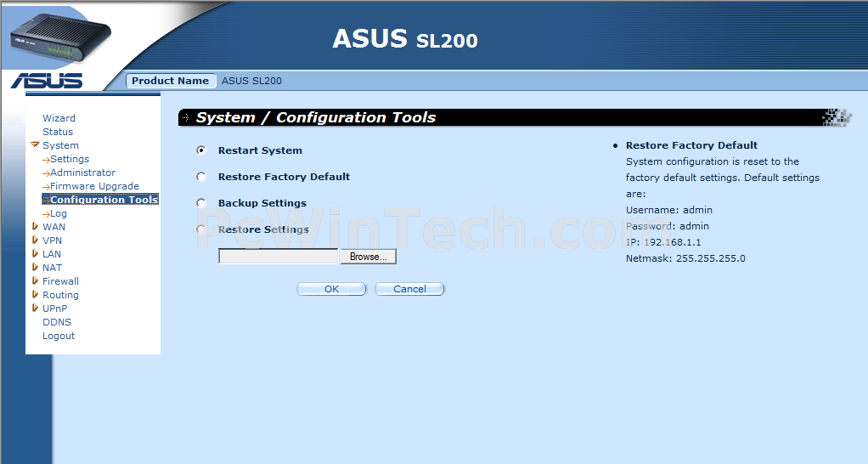This screenshot has width=868, height=464.
Task: Click the Browse... button
Action: coord(368,257)
